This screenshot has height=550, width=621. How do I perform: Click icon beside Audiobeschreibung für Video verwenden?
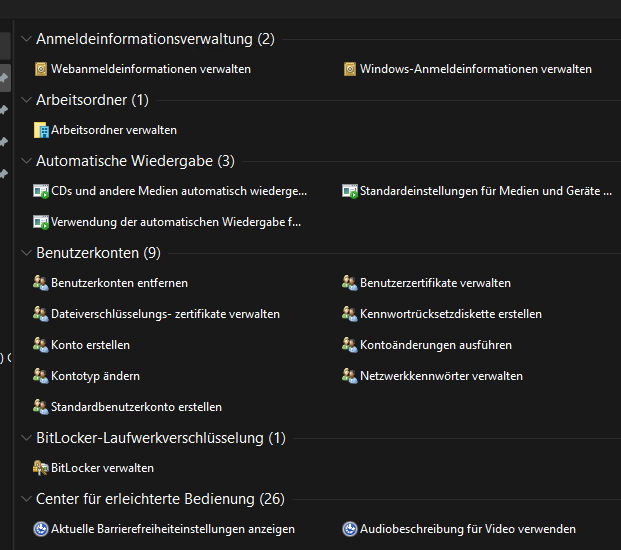[350, 529]
